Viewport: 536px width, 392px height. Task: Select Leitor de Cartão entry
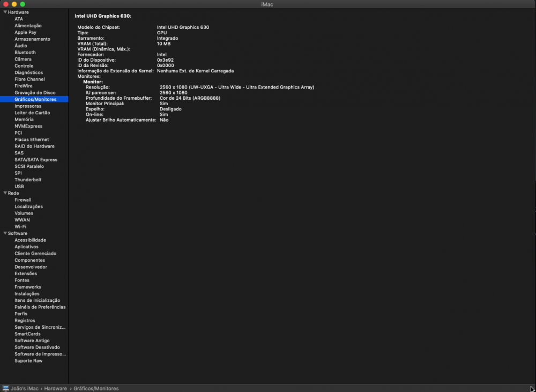tap(32, 113)
